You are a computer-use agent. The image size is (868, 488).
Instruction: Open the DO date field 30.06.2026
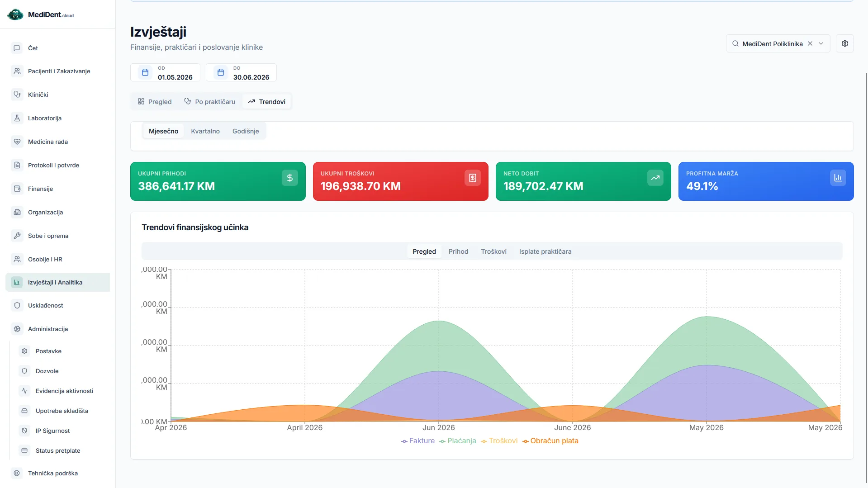point(241,72)
